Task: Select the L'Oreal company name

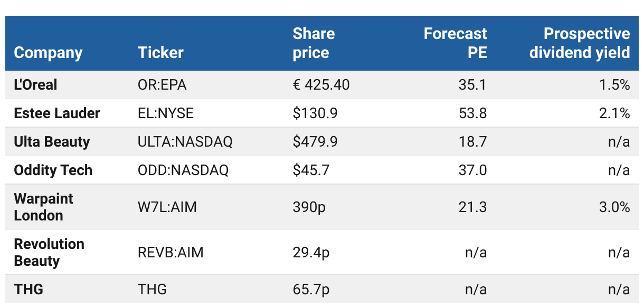Action: tap(35, 84)
